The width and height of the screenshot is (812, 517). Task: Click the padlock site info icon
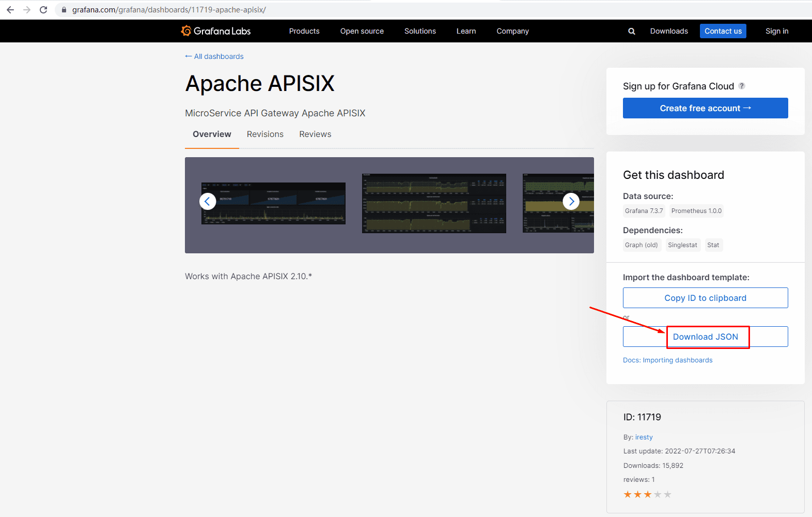coord(64,10)
